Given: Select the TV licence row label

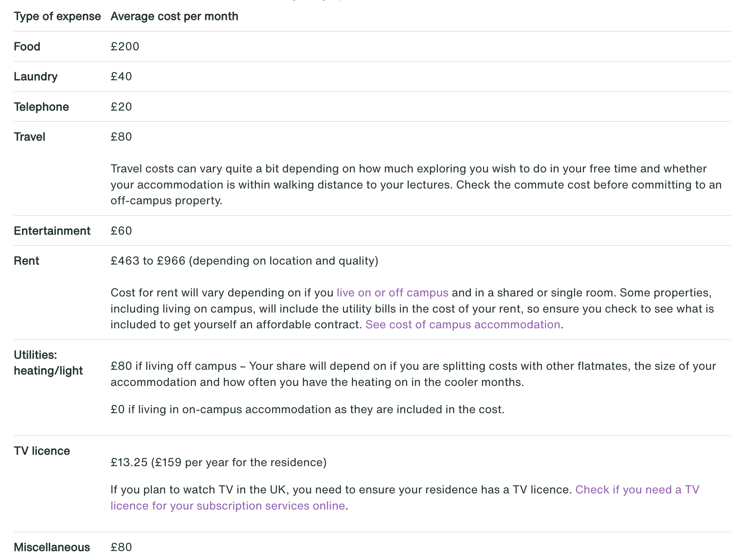Looking at the screenshot, I should point(42,451).
